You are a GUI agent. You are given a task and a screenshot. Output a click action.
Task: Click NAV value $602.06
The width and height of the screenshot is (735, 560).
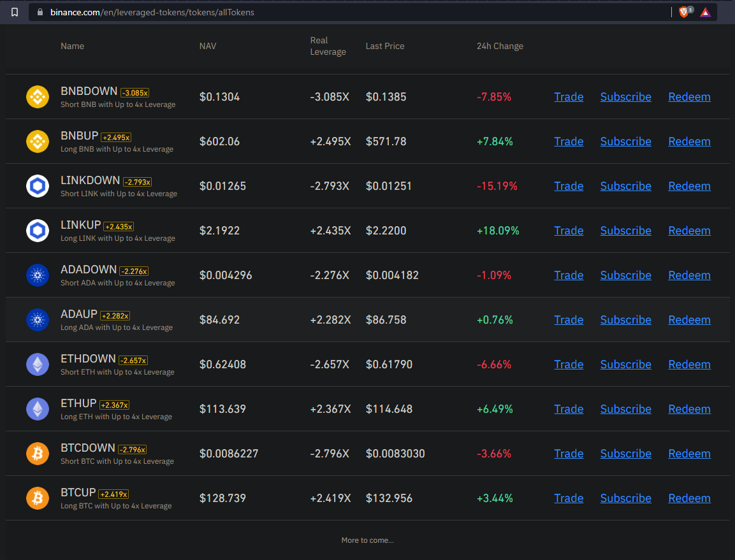[x=219, y=141]
